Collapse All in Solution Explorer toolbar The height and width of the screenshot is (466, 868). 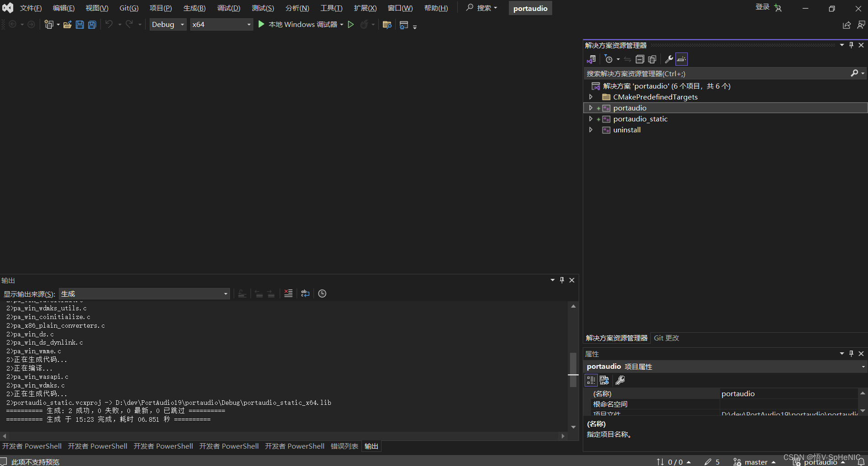pyautogui.click(x=640, y=59)
